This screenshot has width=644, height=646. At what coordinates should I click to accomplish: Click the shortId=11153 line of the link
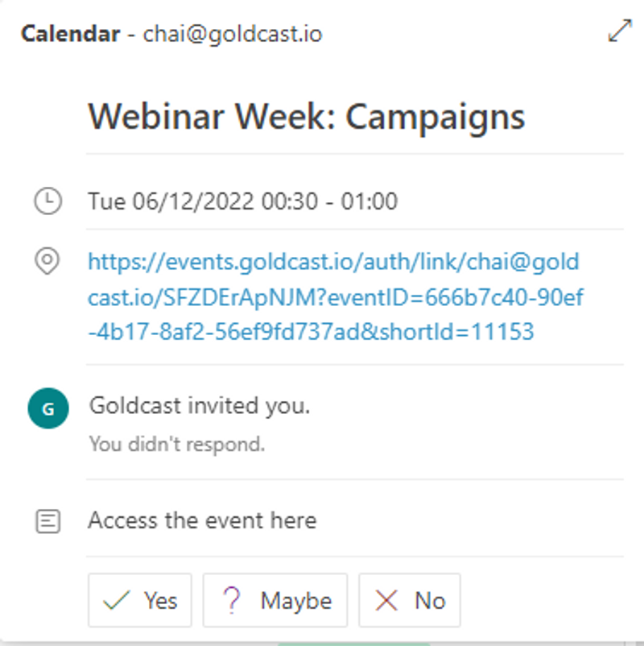pyautogui.click(x=311, y=332)
